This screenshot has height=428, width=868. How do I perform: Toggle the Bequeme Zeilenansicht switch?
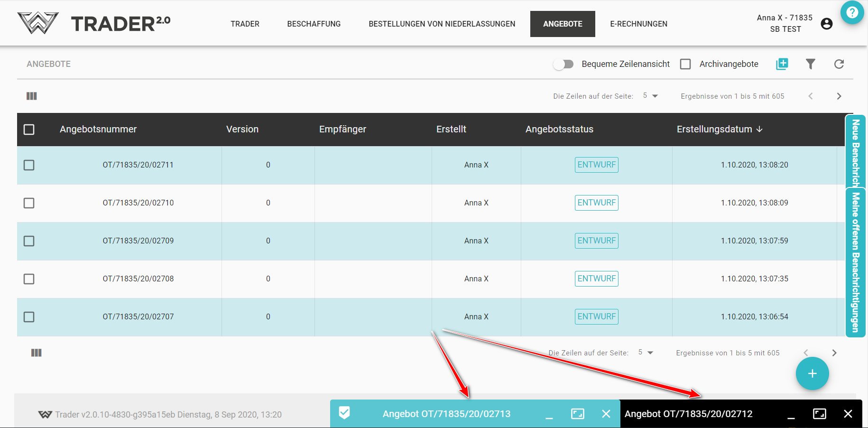click(x=563, y=64)
